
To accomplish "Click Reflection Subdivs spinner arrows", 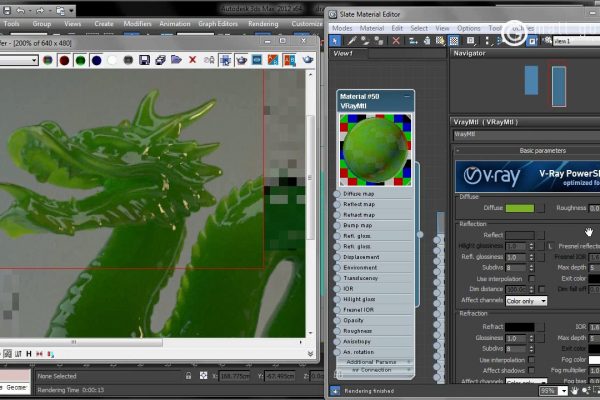I will [x=531, y=268].
